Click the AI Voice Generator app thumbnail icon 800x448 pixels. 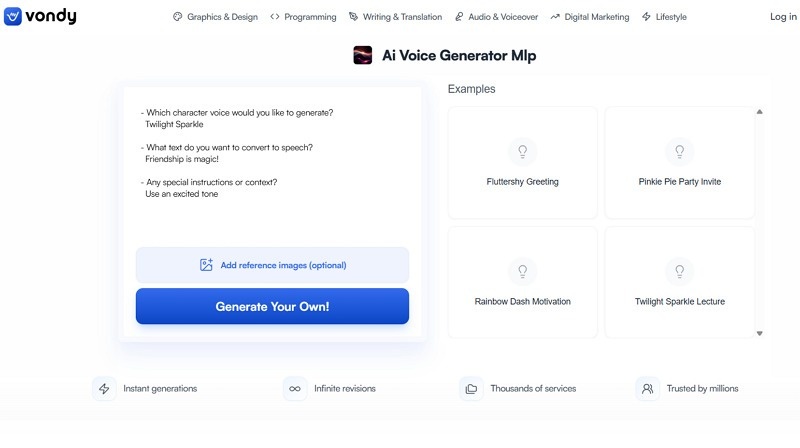click(x=363, y=56)
